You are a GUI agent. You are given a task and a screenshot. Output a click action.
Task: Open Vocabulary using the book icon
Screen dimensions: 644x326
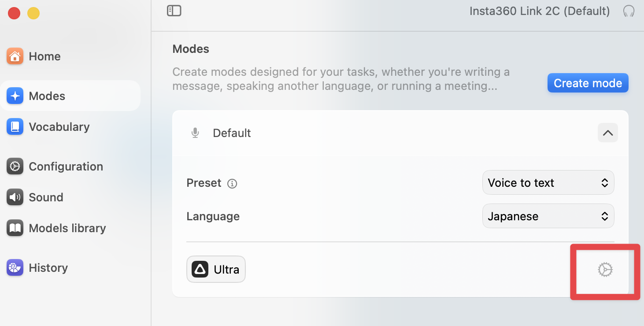15,127
